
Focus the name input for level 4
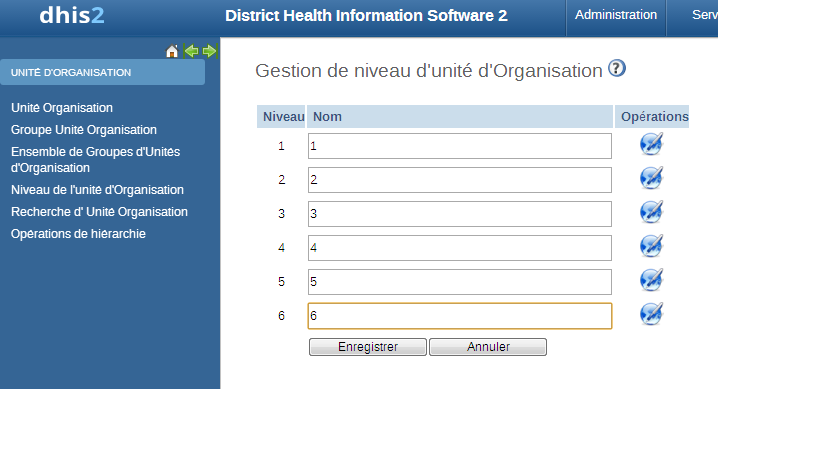[459, 248]
